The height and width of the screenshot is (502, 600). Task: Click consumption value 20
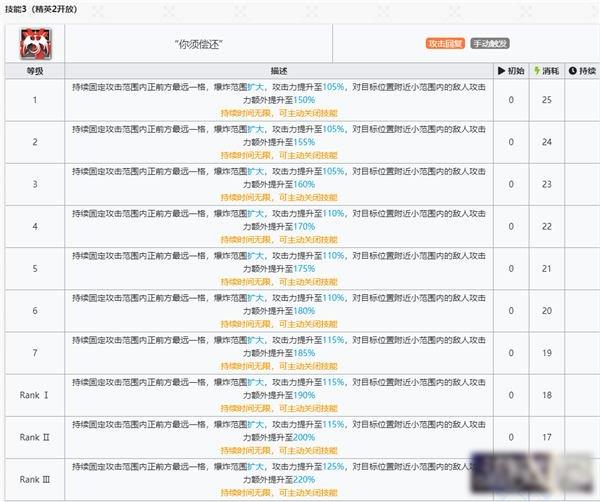coord(547,311)
